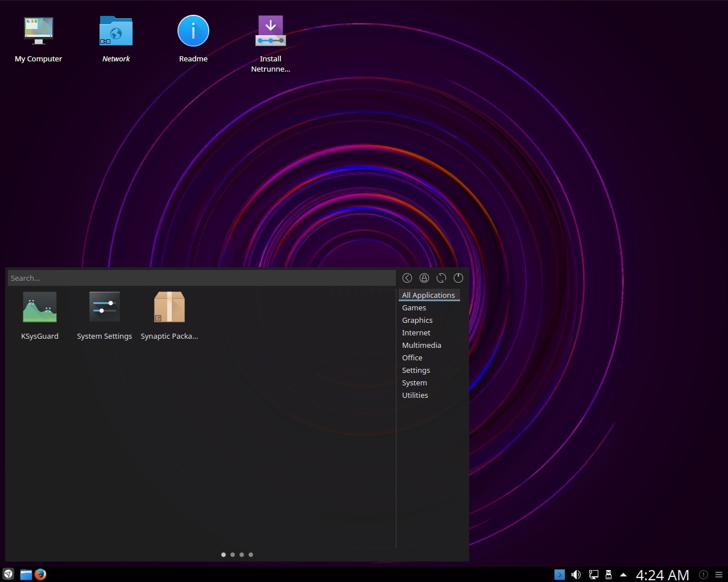Screen dimensions: 728x582
Task: Lock the screen via padlock icon
Action: 424,278
